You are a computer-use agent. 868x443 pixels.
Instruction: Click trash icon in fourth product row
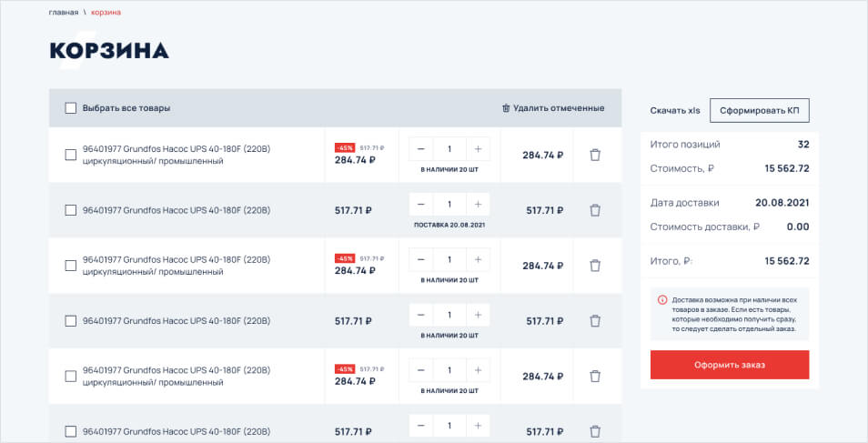pos(595,321)
